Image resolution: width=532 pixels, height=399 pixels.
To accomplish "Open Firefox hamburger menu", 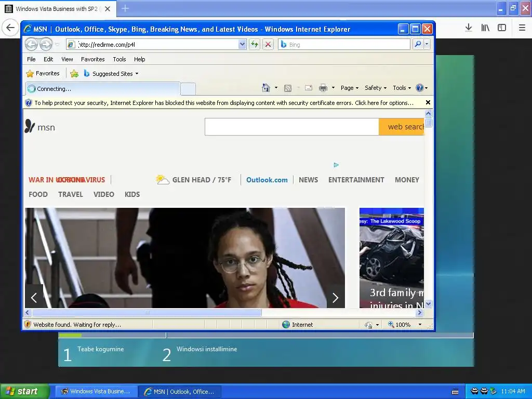I will (522, 28).
